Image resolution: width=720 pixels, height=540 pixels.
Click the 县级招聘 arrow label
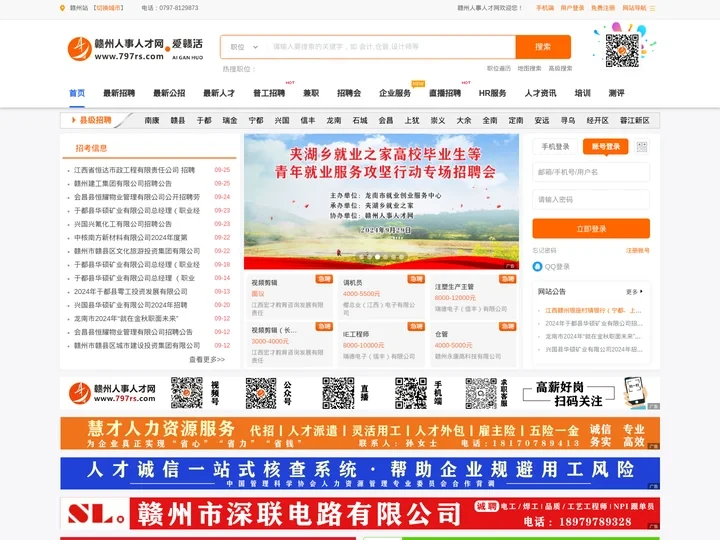tap(92, 120)
